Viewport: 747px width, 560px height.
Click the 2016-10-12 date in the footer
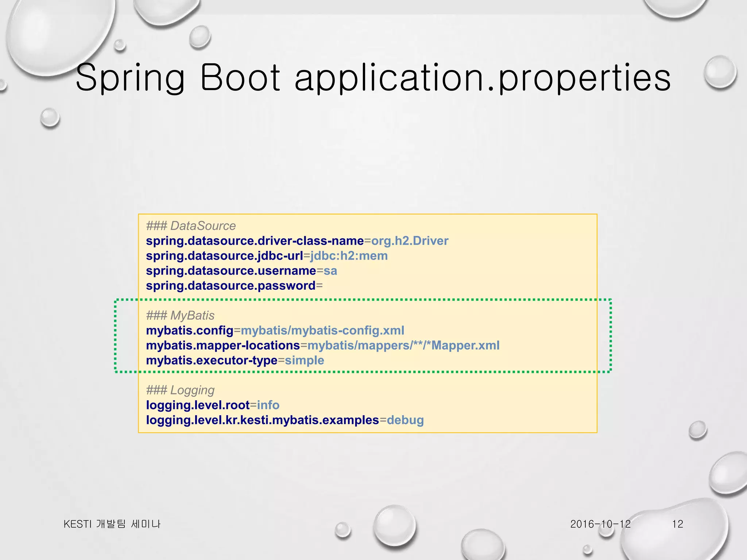click(600, 524)
